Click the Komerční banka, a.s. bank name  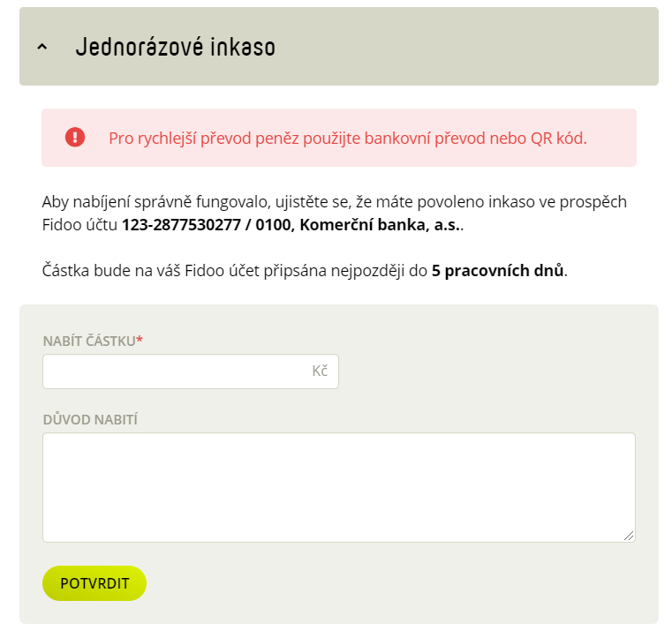click(380, 225)
